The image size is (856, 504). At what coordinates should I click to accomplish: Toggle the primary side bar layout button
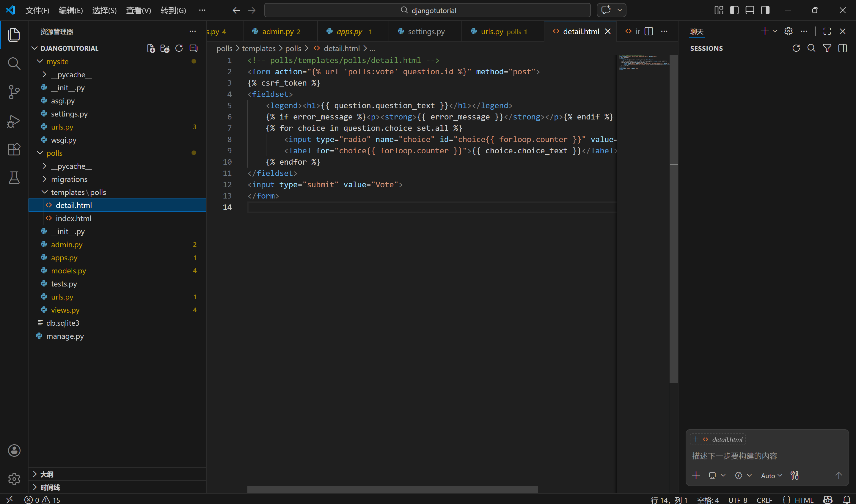click(734, 10)
